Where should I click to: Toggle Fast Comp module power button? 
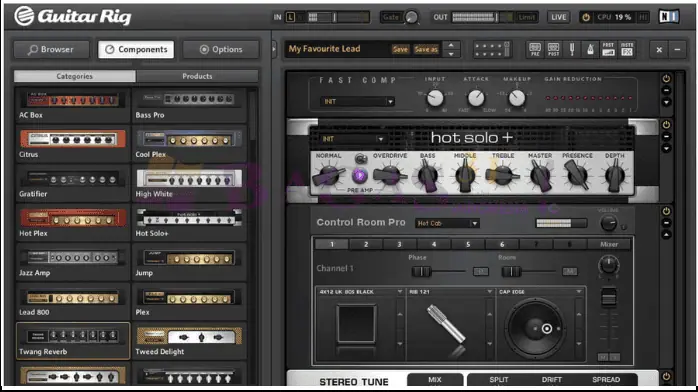[x=666, y=79]
